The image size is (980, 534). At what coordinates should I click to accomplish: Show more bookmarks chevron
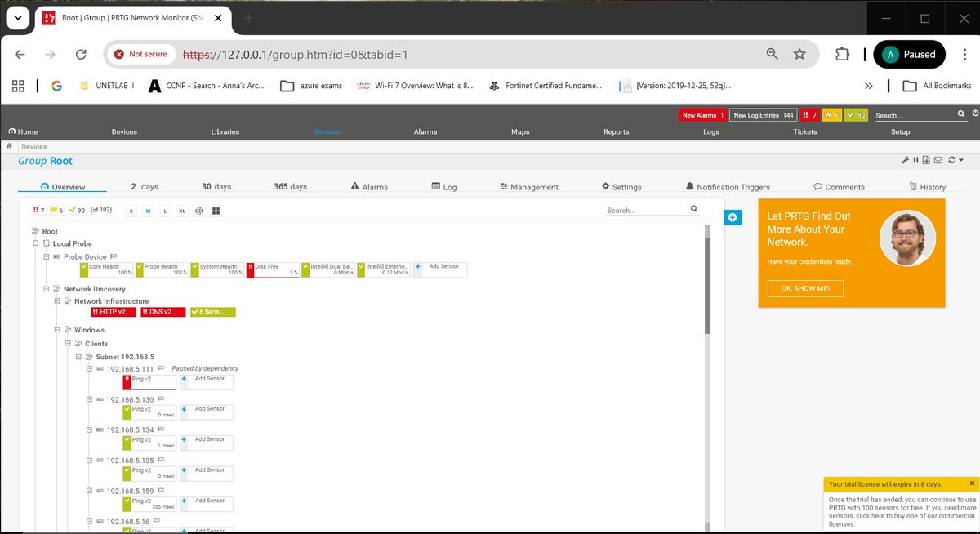pos(867,86)
